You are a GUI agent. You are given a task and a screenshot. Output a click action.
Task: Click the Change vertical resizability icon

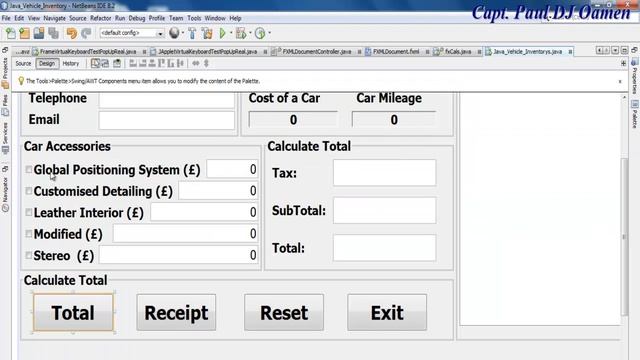click(x=206, y=63)
